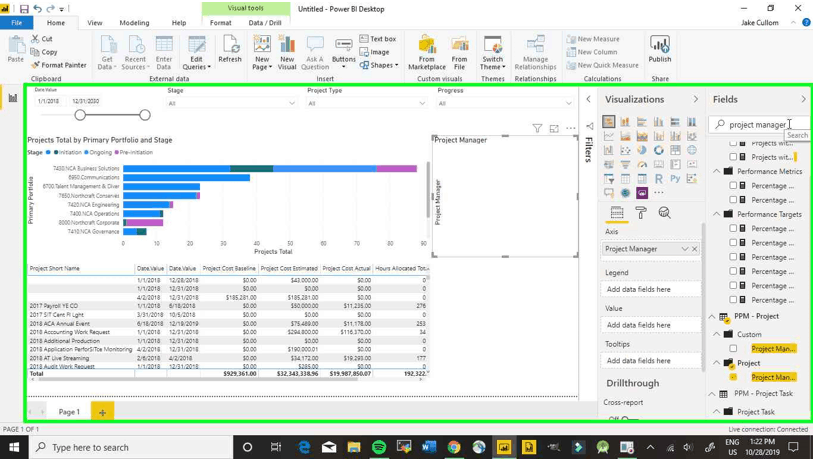
Task: Enter focus mode on the visual
Action: (554, 128)
